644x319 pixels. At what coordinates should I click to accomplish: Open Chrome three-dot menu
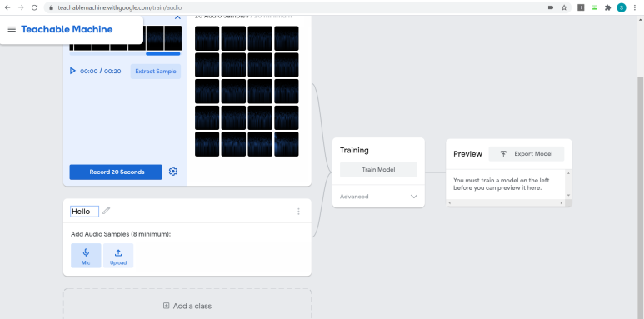(635, 7)
